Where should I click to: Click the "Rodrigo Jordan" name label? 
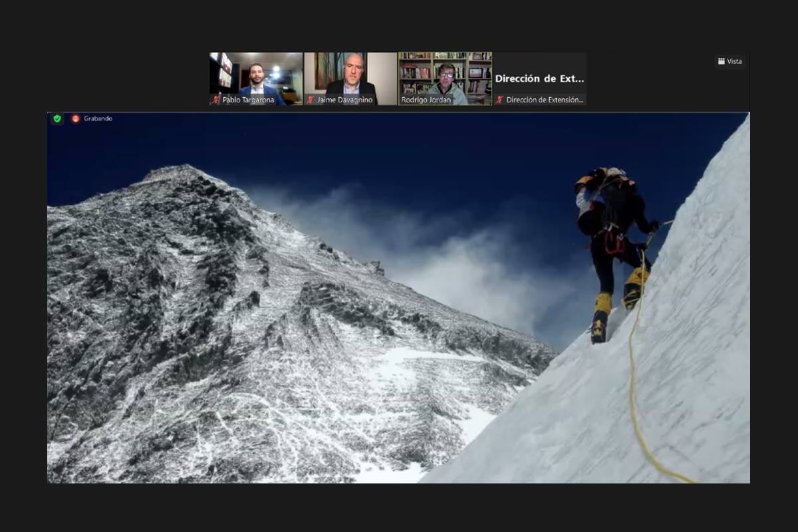[426, 100]
